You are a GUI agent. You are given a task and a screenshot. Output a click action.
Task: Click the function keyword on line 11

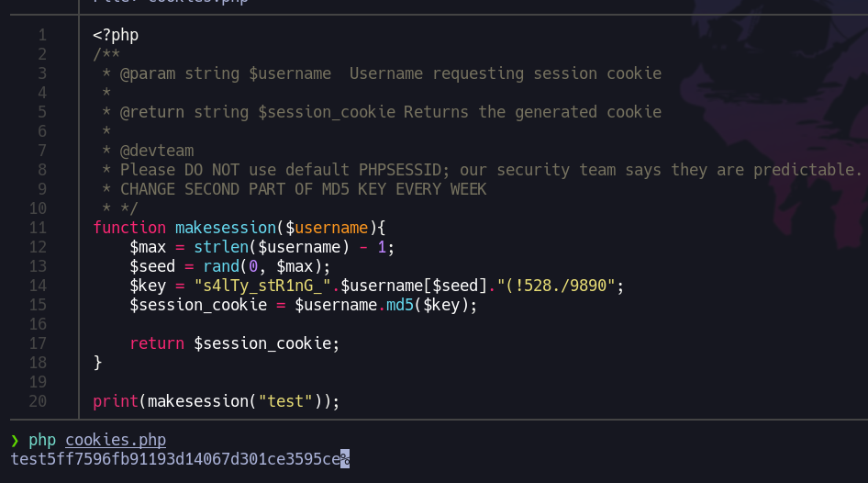[129, 228]
